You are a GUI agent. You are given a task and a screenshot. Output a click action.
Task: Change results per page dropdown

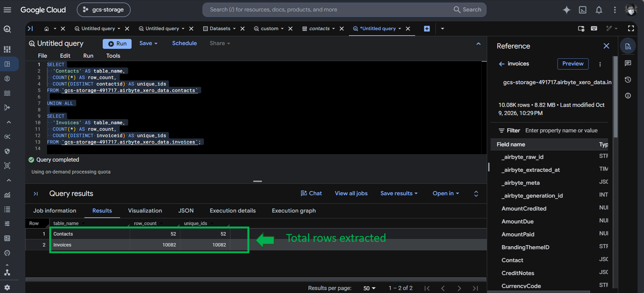click(x=369, y=288)
